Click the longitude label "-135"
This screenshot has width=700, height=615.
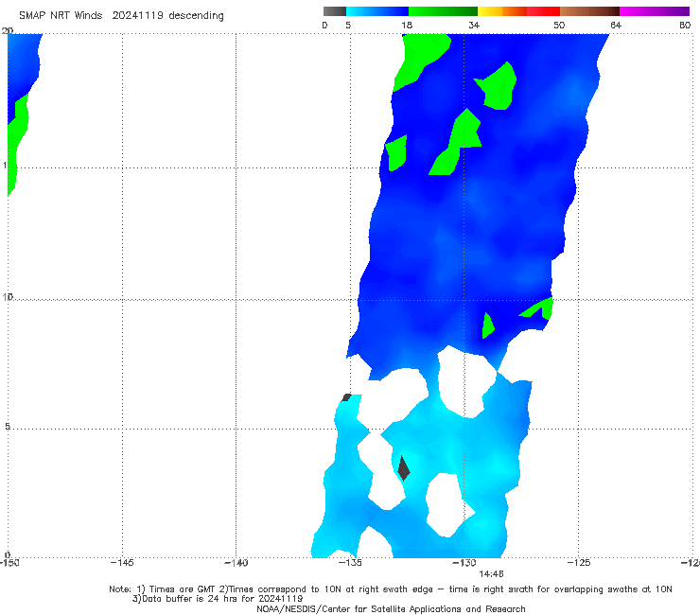350,563
